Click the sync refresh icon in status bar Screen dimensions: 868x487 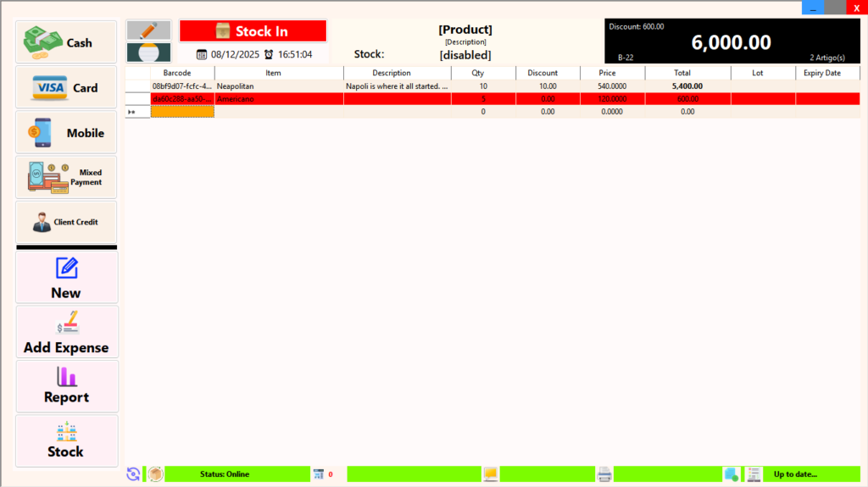point(133,473)
